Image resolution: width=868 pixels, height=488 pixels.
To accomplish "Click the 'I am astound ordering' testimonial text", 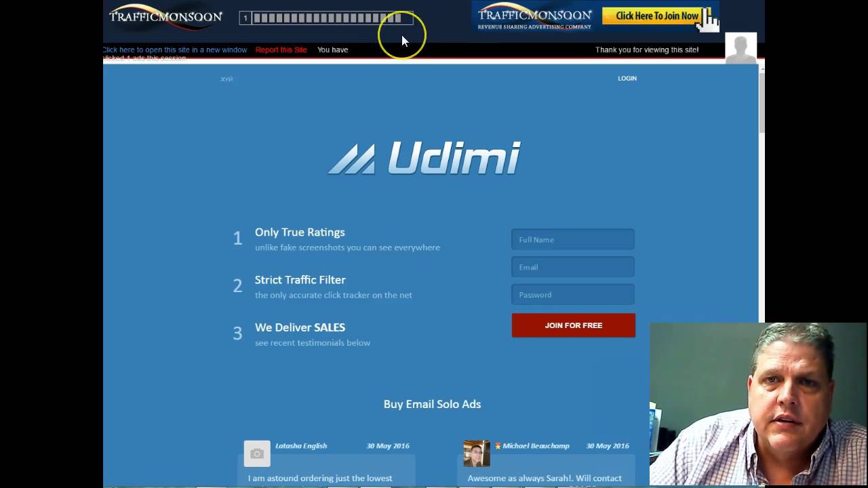I will point(320,479).
